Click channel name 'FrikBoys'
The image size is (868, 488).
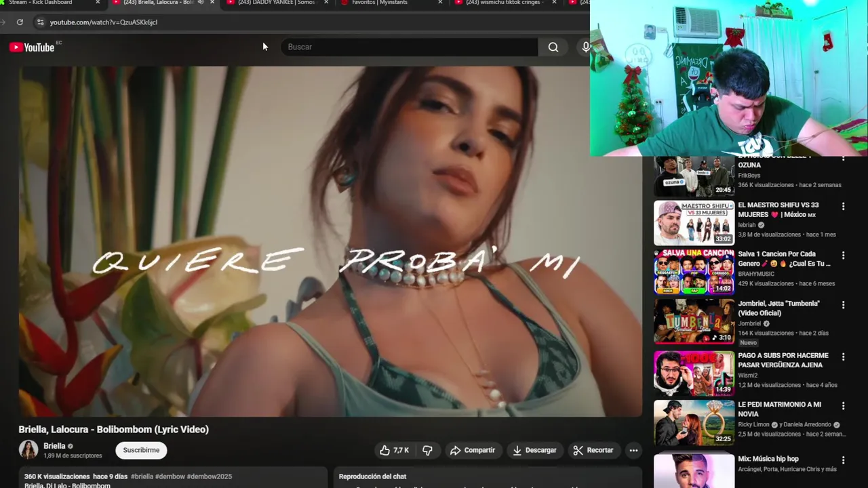tap(749, 176)
